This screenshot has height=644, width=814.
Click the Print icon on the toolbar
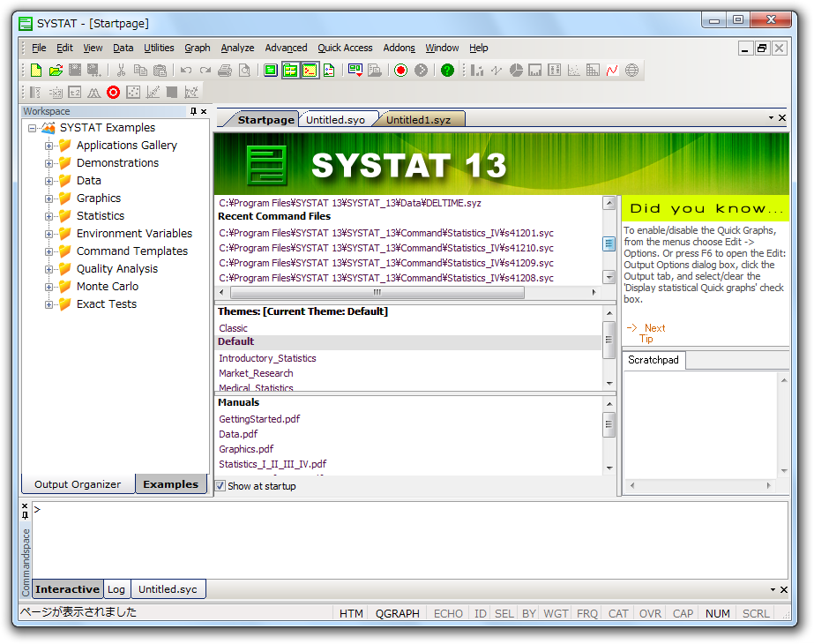[x=224, y=70]
